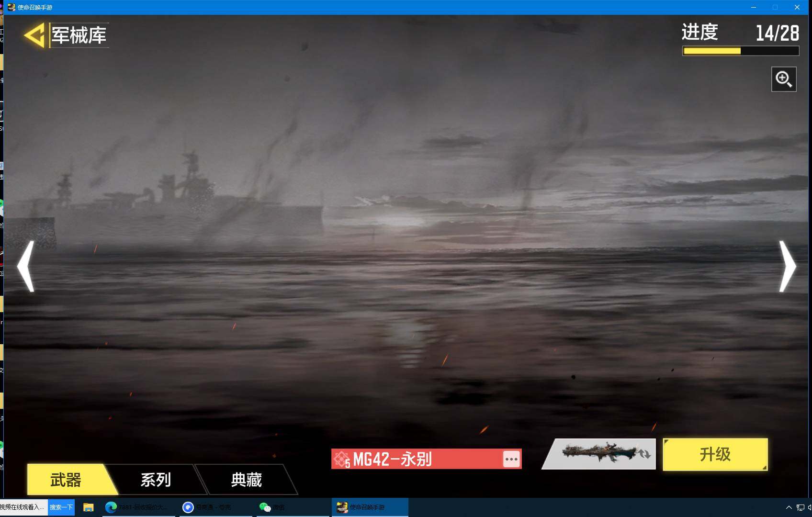The image size is (812, 517).
Task: Minimize the 使命召唤手游 window
Action: coord(754,7)
